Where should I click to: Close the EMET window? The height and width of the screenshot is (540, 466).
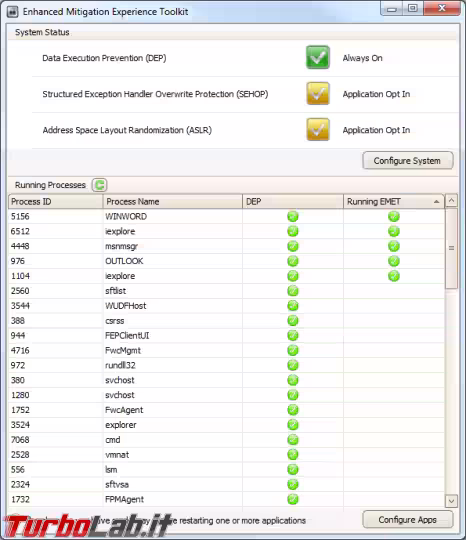coord(442,8)
